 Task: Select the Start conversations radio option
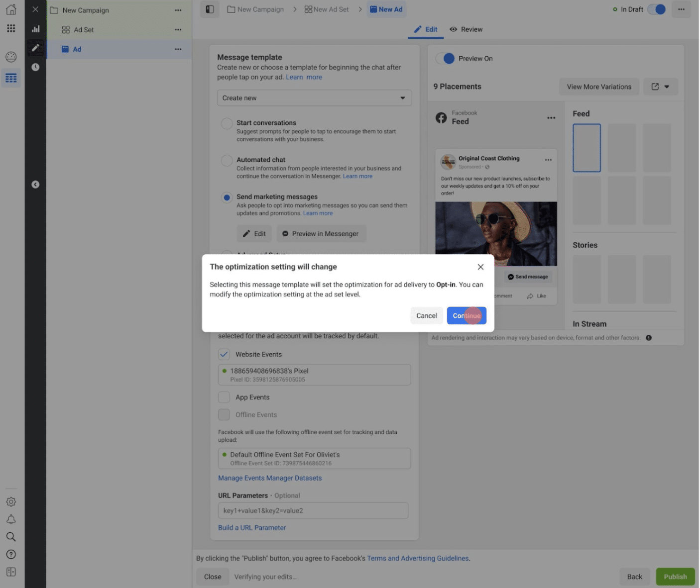point(227,123)
